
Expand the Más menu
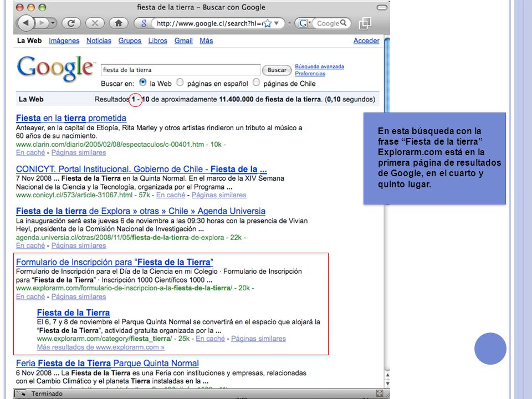(x=206, y=40)
